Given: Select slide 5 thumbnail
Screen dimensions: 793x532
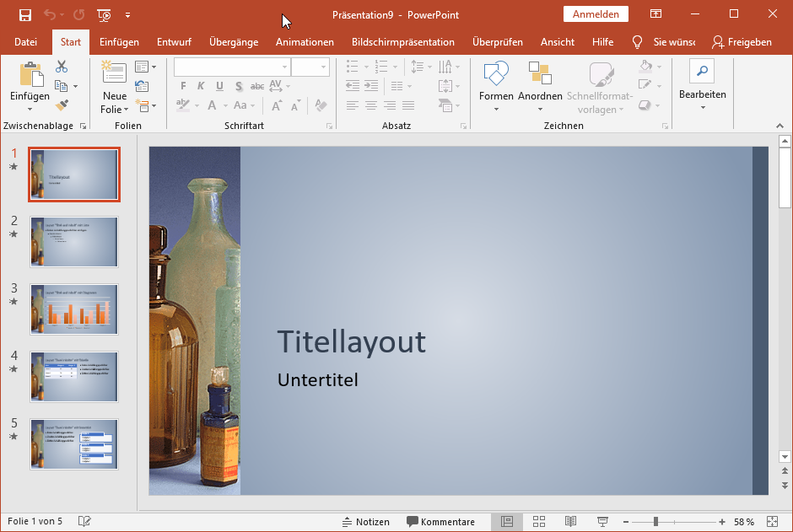Looking at the screenshot, I should coord(74,444).
